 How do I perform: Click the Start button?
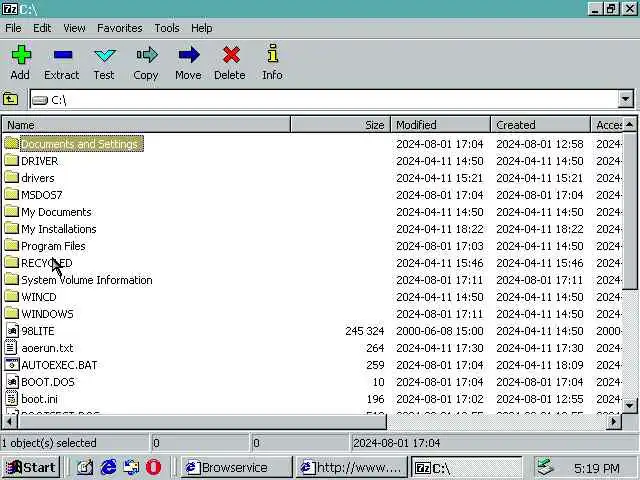(x=31, y=467)
